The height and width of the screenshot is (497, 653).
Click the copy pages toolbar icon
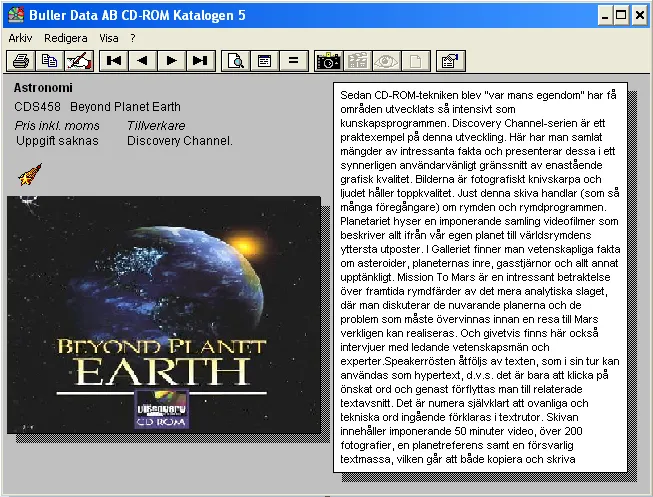50,61
